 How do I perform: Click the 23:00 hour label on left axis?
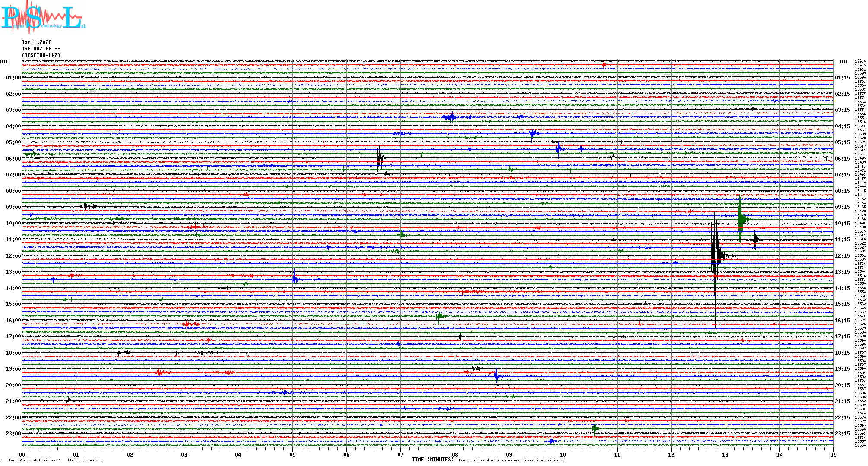point(13,434)
